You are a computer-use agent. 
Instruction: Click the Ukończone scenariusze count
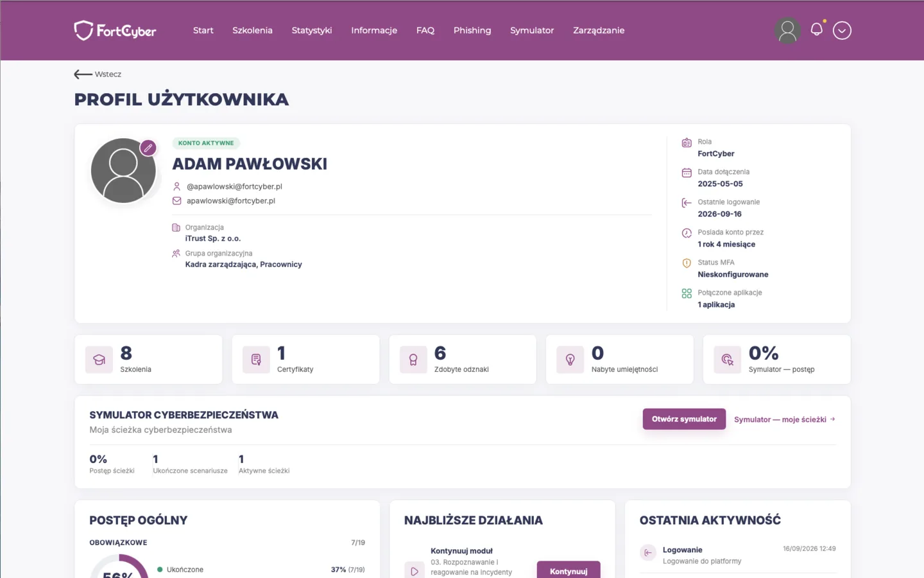tap(155, 459)
